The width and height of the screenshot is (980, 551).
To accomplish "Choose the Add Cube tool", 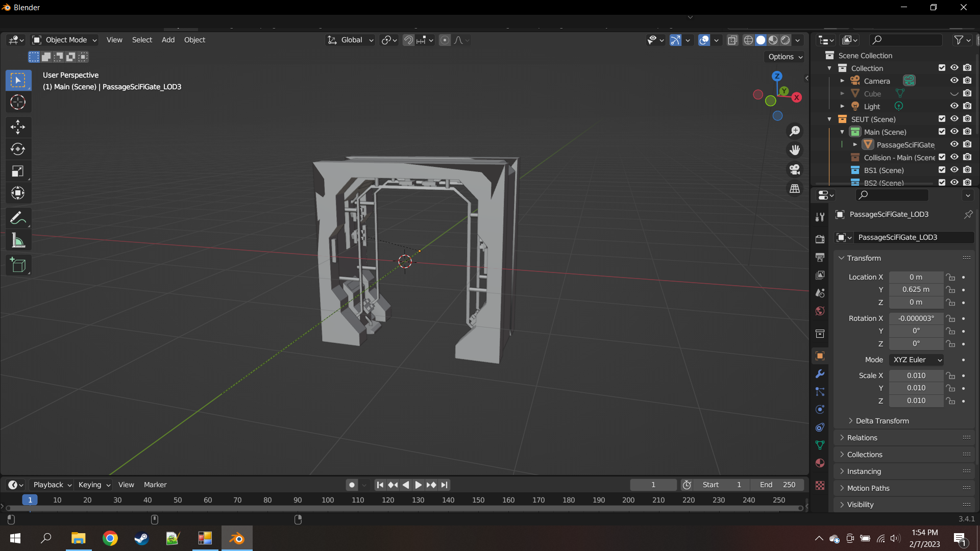I will [18, 265].
